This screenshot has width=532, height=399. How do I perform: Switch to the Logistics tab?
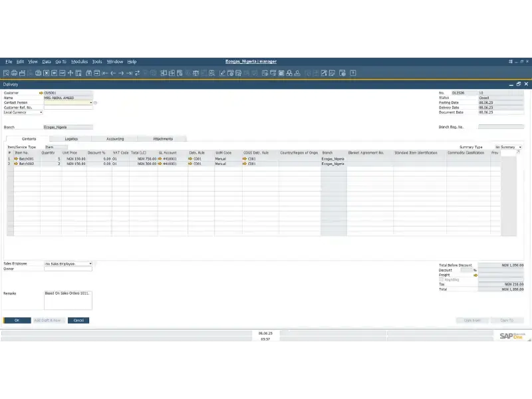[71, 139]
